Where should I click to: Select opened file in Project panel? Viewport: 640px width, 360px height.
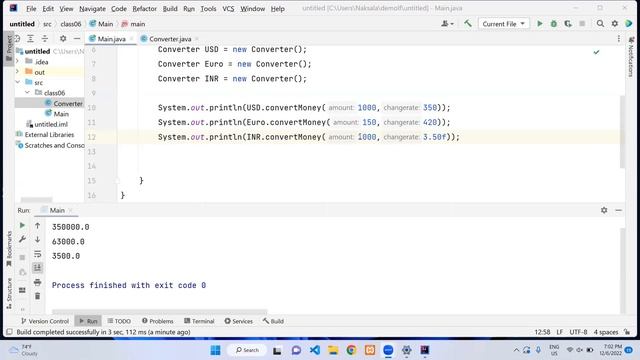[x=17, y=38]
